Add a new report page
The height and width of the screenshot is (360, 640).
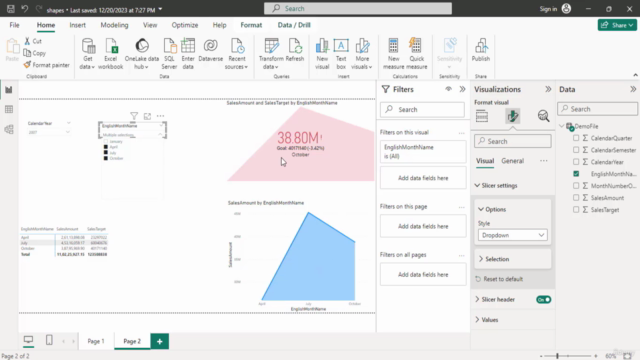pos(160,341)
